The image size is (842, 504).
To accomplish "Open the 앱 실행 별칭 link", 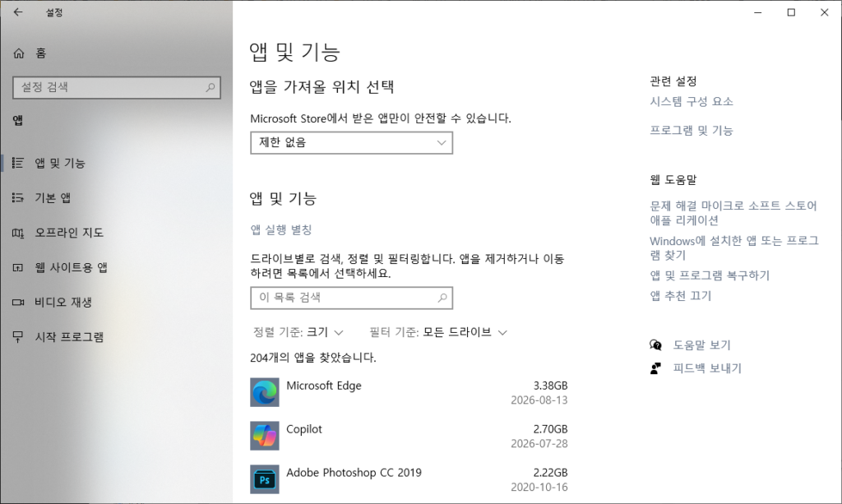I will 281,229.
